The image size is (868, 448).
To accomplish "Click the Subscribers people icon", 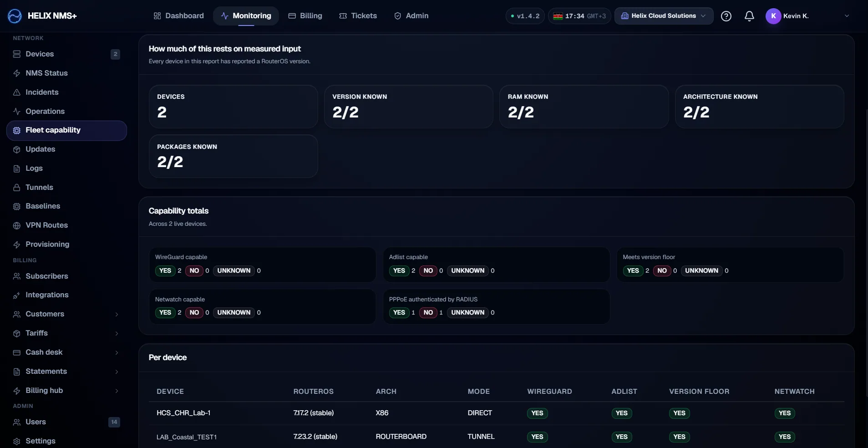I will (x=17, y=276).
